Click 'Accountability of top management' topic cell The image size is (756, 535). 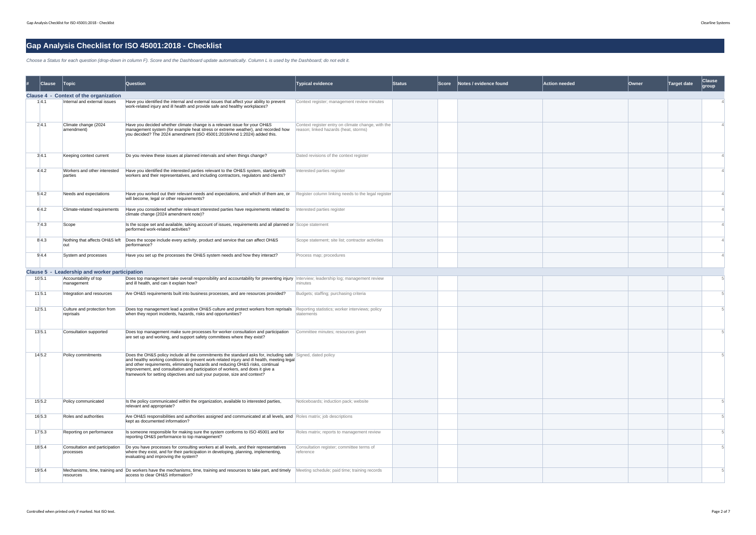(94, 283)
